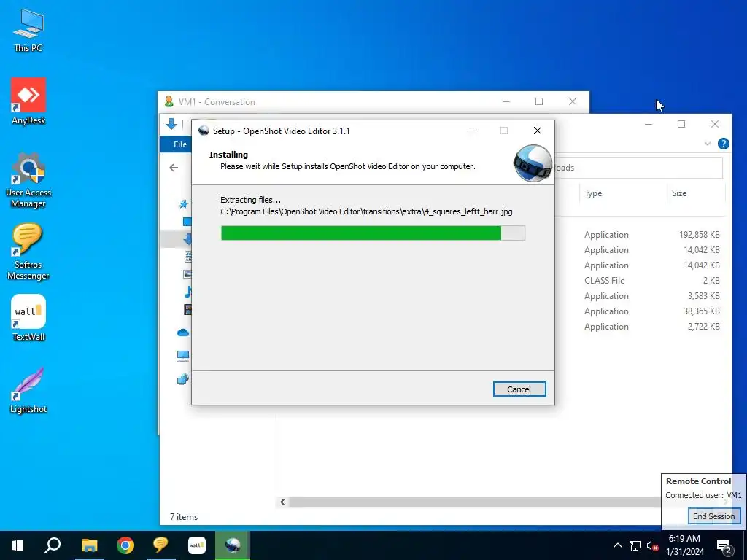Click the extracted file path text
This screenshot has width=747, height=560.
pyautogui.click(x=366, y=211)
